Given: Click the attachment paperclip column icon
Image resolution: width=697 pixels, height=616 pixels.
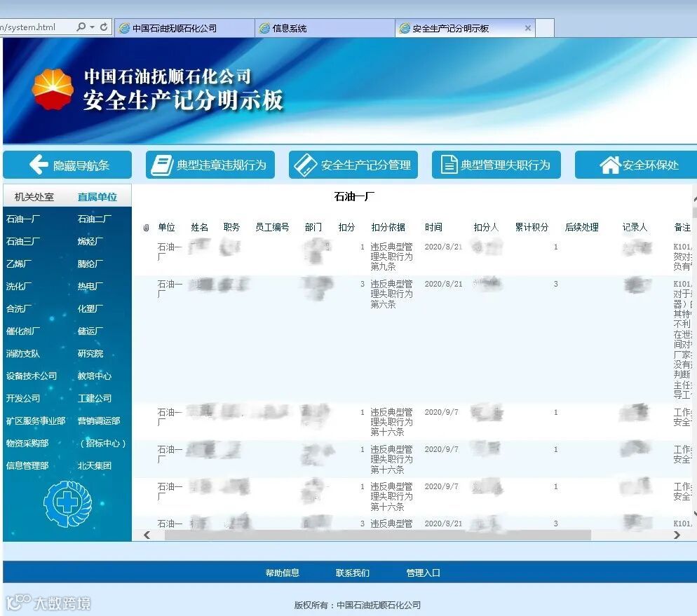Looking at the screenshot, I should [x=146, y=228].
